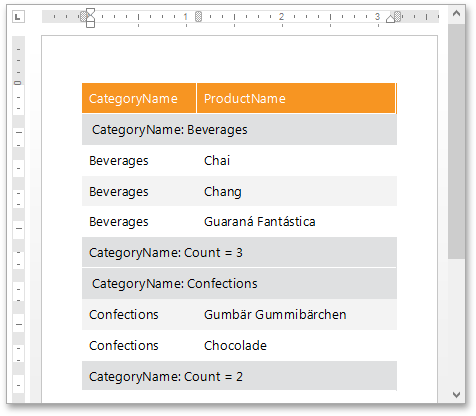
Task: Select the right column marker on ruler
Action: (x=398, y=16)
